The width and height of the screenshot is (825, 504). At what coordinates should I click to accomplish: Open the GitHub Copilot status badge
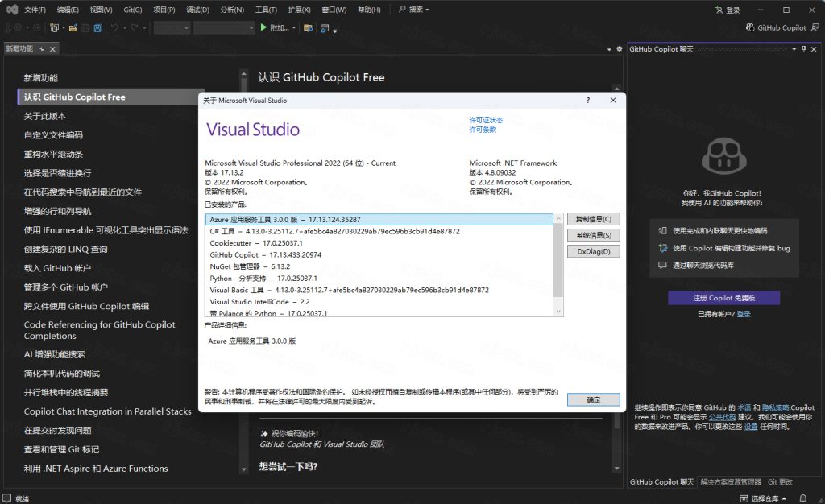[x=777, y=27]
